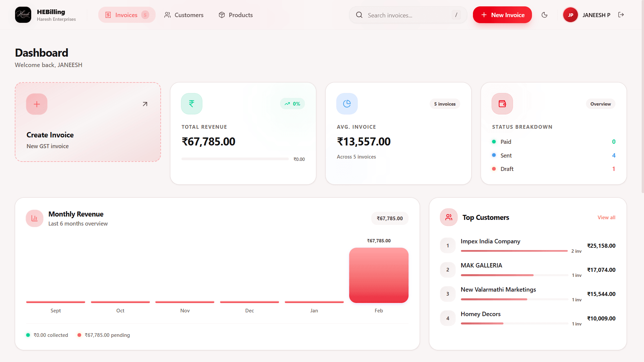Click the pie chart icon in Avg. Invoice card

click(x=347, y=104)
